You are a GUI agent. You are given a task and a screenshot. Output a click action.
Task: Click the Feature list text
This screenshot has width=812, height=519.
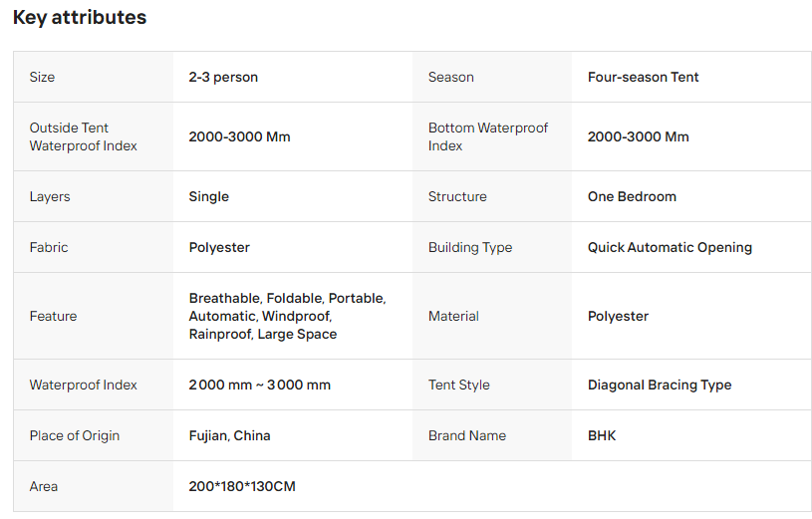click(x=287, y=316)
